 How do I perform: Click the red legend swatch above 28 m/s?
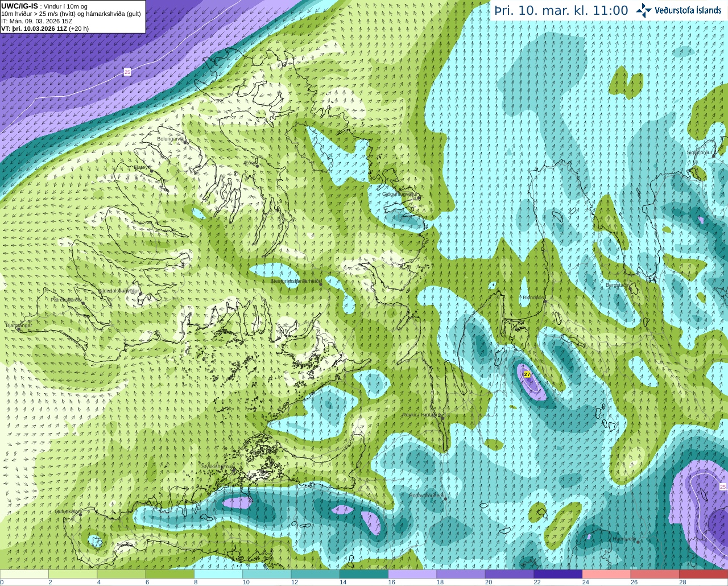coord(704,574)
